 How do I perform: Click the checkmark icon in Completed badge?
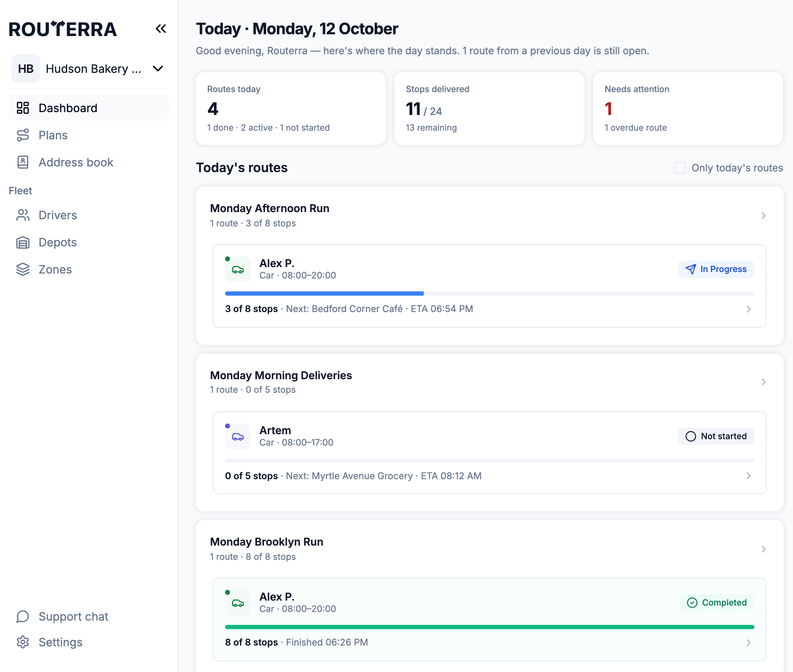click(692, 603)
